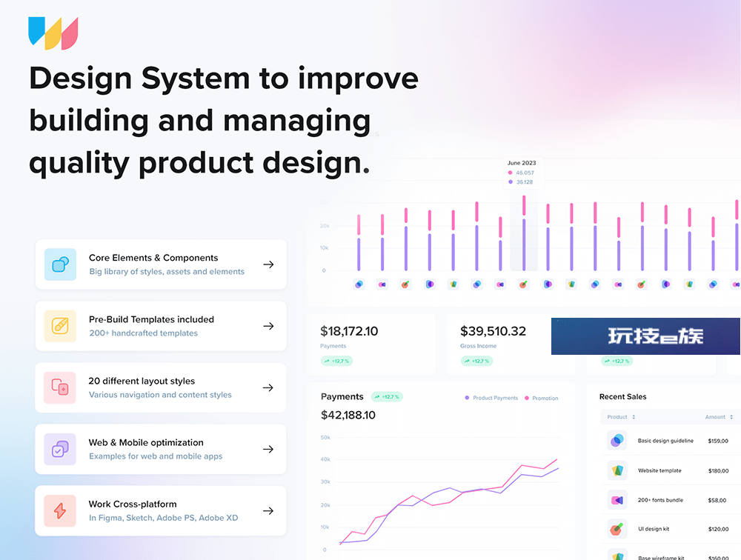Sort Recent Sales by Amount column
741x560 pixels.
pyautogui.click(x=719, y=417)
